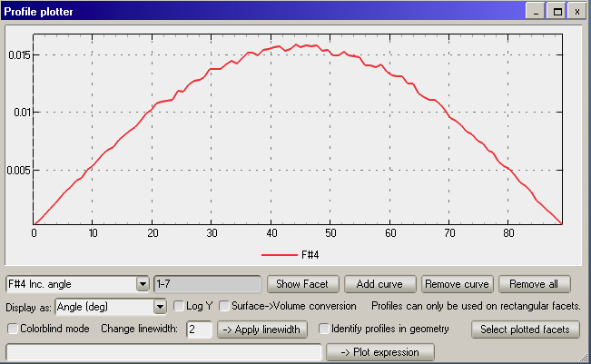Toggle Surface->Volume conversion checkbox
The image size is (591, 364).
(x=224, y=307)
